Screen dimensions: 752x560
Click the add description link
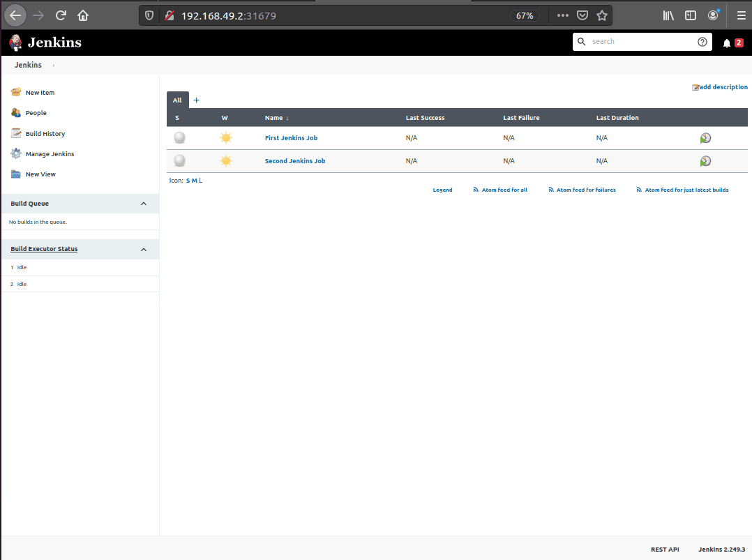pyautogui.click(x=723, y=87)
